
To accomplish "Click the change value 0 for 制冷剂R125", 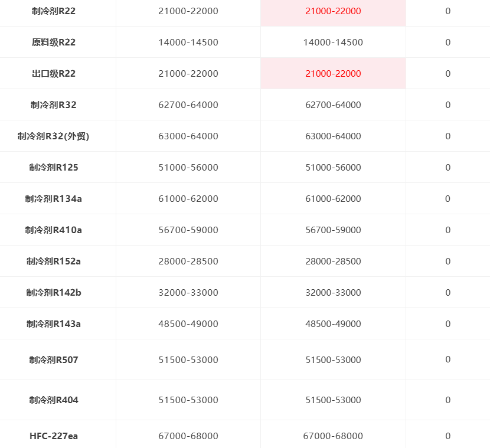I will (448, 168).
